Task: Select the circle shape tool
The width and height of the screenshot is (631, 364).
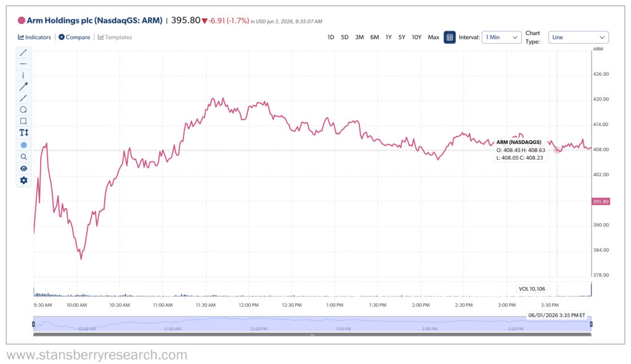Action: tap(23, 110)
